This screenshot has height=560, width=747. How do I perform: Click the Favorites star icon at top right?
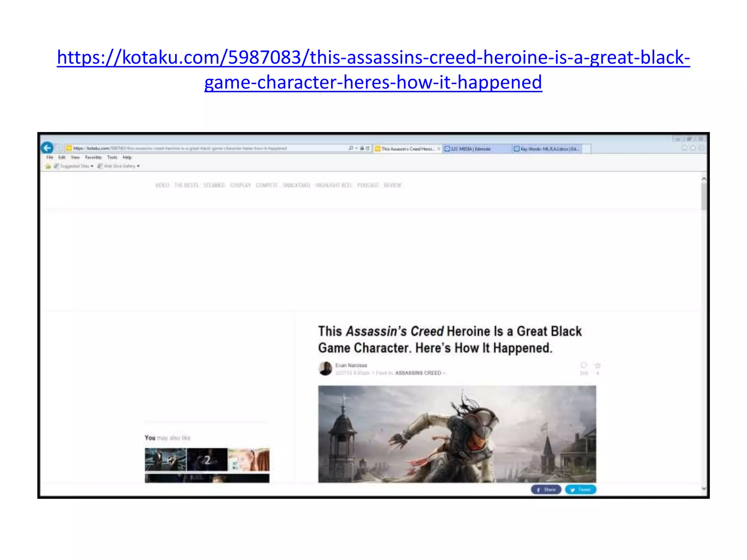click(x=693, y=148)
